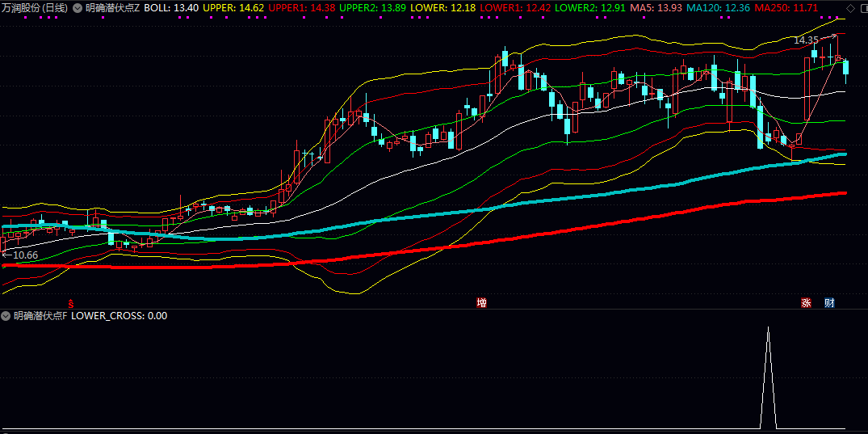
Task: Click the red S signal marker
Action: tap(71, 303)
